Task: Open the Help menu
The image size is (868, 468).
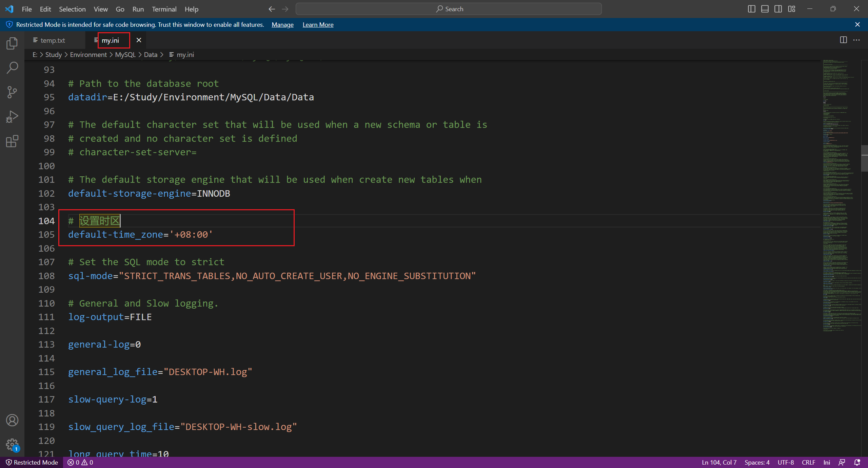Action: pos(191,9)
